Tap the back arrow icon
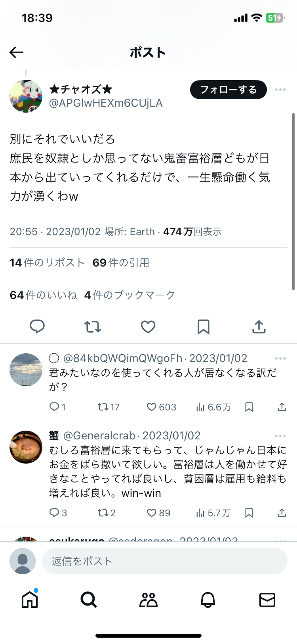 tap(16, 52)
